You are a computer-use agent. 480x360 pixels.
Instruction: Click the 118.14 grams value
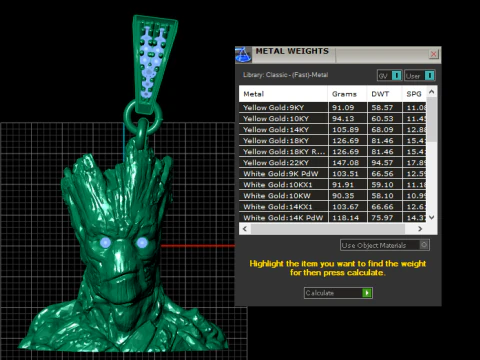(x=345, y=218)
